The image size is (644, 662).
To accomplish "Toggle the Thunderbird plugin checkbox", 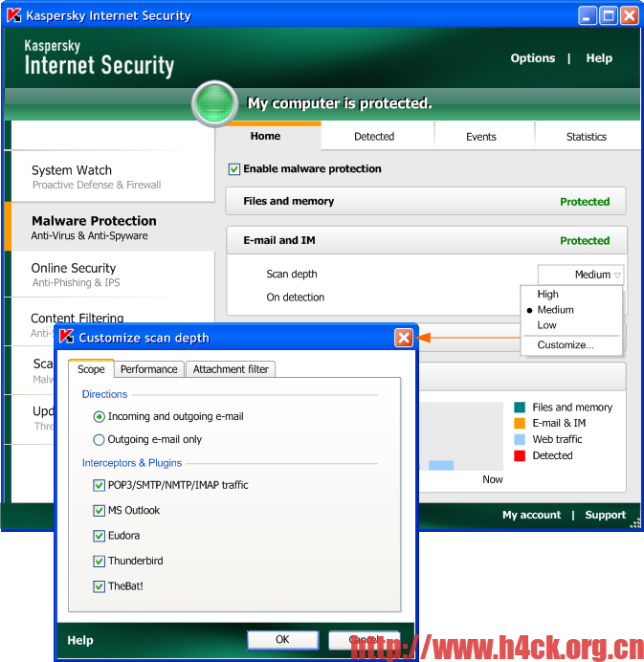I will 99,562.
